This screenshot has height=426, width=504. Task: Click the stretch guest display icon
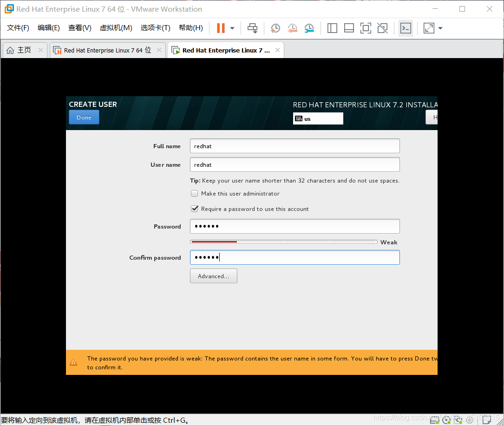(429, 28)
